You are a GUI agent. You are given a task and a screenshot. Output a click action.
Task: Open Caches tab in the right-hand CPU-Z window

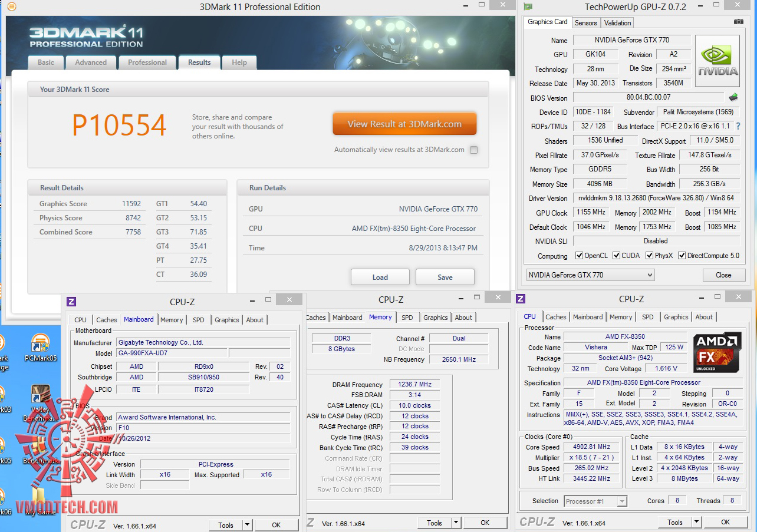(556, 317)
